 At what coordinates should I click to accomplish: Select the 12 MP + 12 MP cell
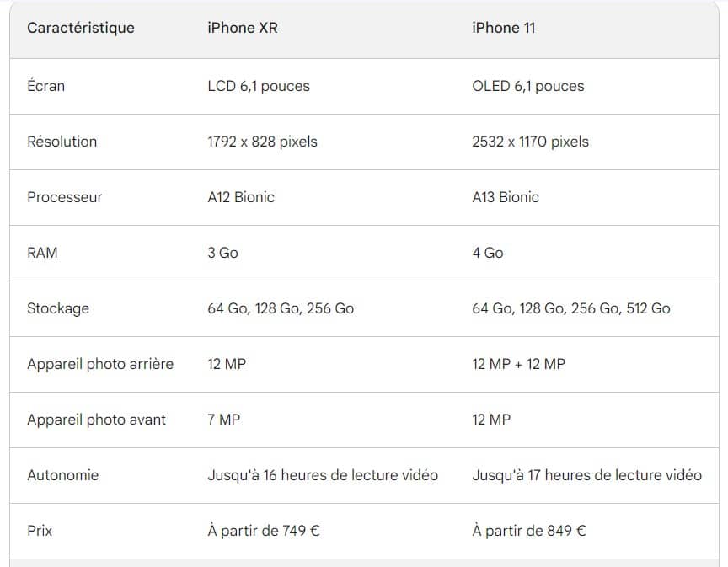[519, 364]
